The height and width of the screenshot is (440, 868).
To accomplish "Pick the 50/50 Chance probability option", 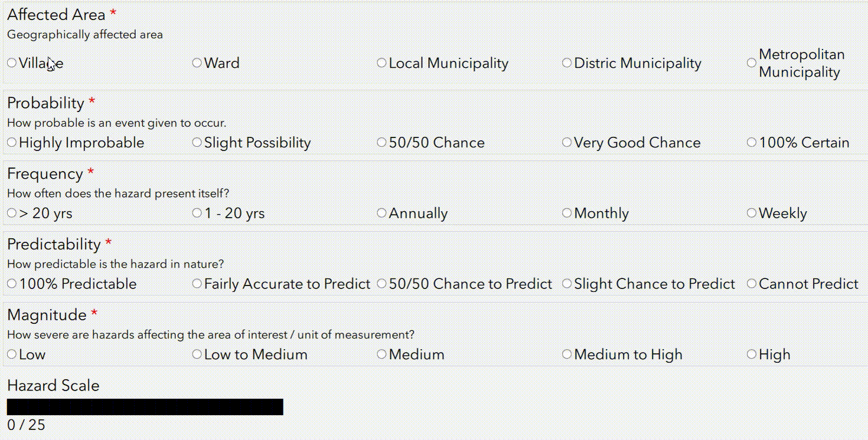I will [x=382, y=143].
